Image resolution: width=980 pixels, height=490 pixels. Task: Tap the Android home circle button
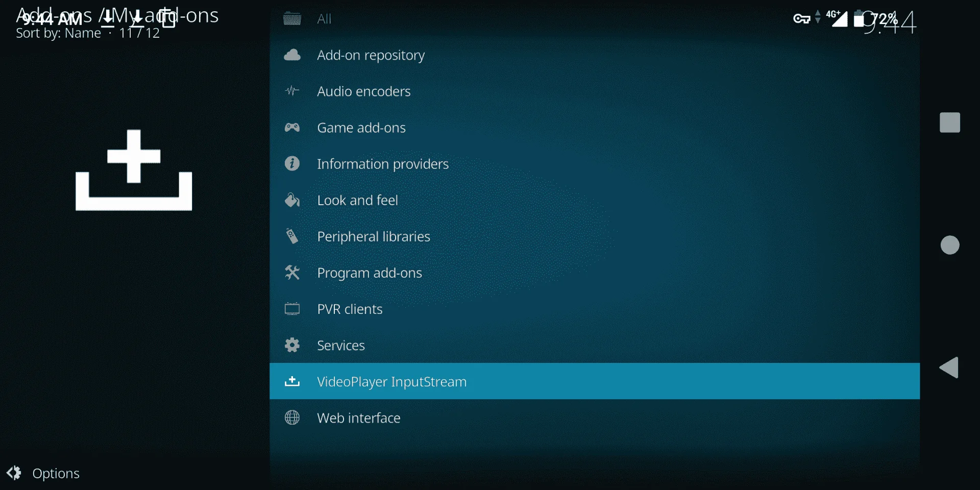(950, 245)
